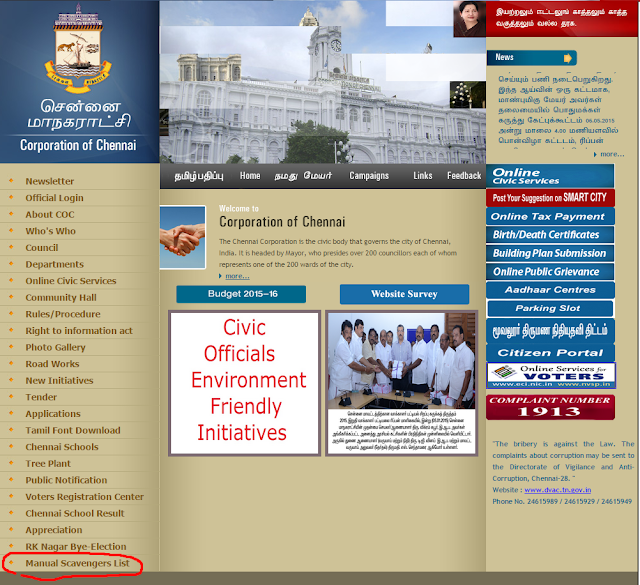Open Chennai School Result link
Viewport: 640px width, 585px height.
[75, 514]
